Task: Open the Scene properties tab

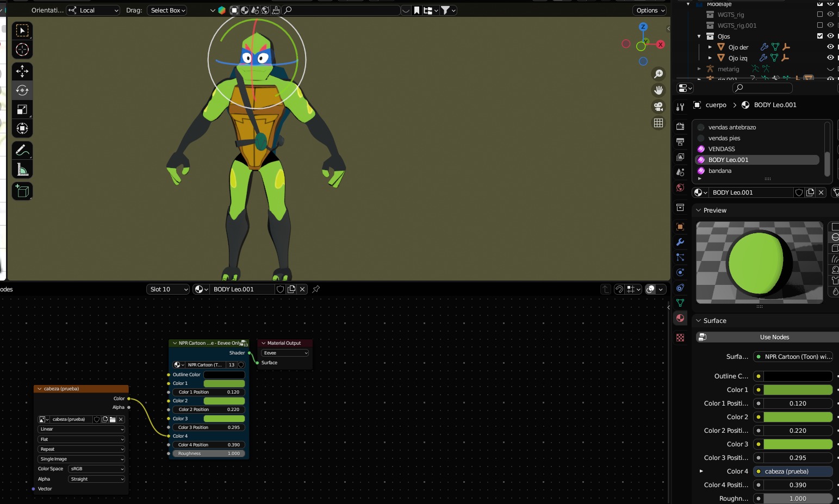Action: [x=680, y=172]
